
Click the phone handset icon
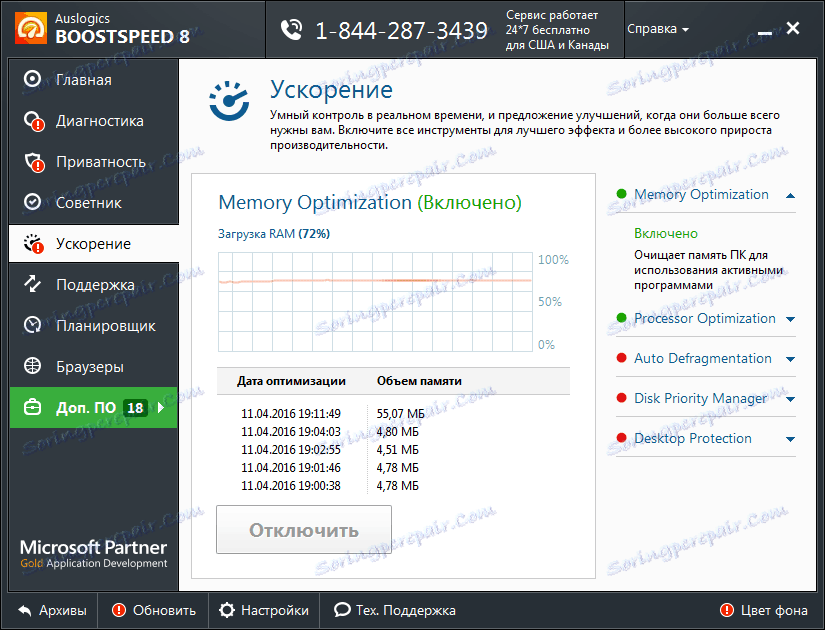pyautogui.click(x=291, y=30)
